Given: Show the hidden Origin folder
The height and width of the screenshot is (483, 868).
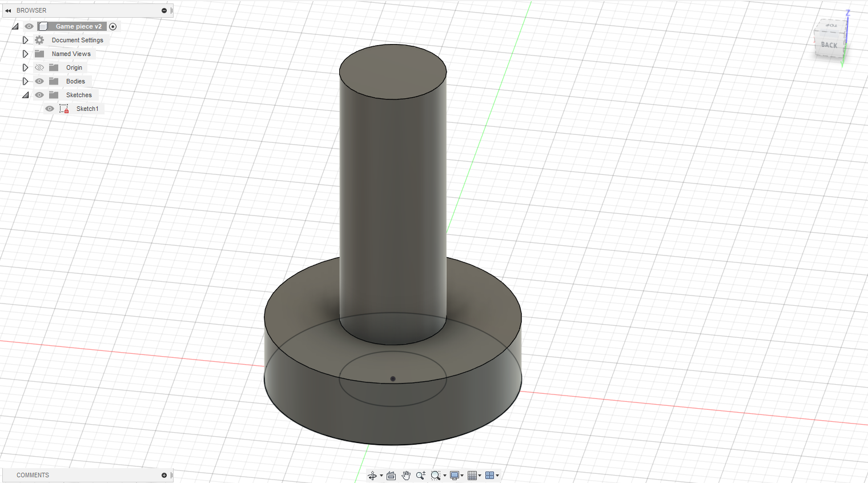Looking at the screenshot, I should 39,67.
